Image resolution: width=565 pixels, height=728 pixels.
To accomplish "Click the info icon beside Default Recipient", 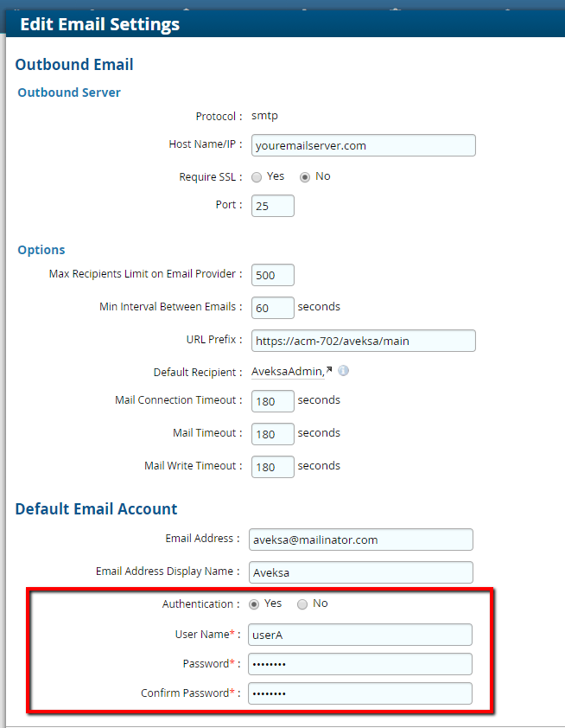I will pyautogui.click(x=343, y=371).
